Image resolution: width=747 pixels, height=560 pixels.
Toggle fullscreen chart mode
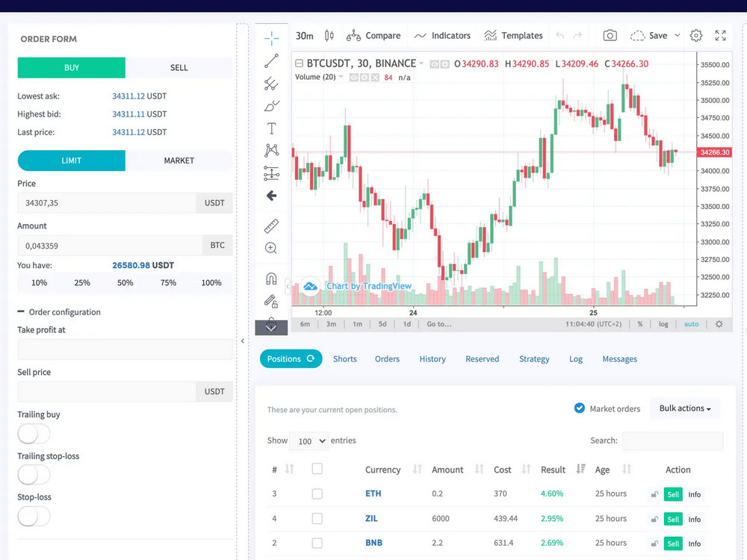click(x=720, y=36)
